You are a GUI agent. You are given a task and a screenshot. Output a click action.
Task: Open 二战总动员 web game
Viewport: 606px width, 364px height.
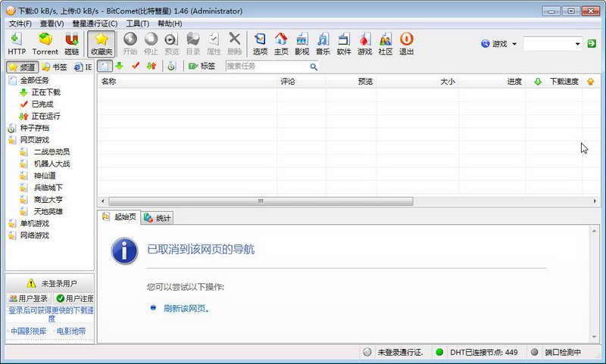(x=52, y=152)
